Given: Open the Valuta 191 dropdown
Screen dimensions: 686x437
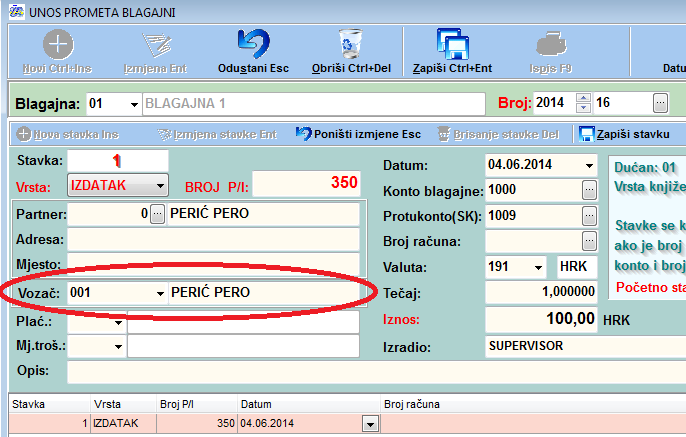Looking at the screenshot, I should (x=538, y=267).
